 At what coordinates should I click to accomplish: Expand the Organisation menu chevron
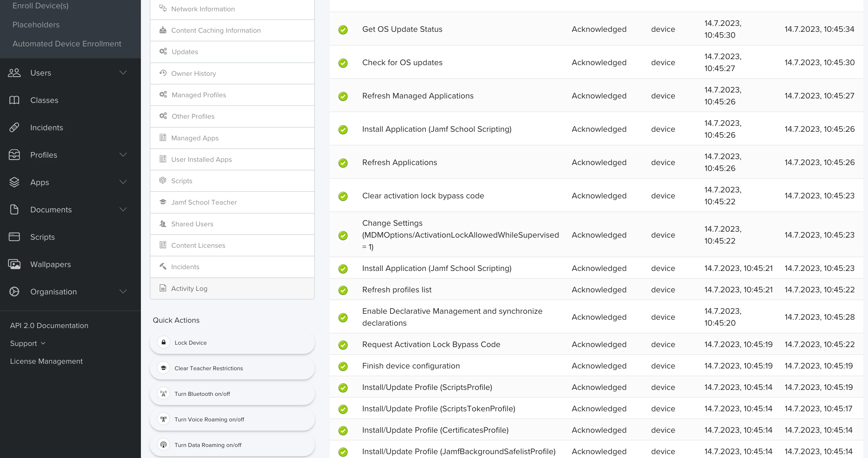123,291
